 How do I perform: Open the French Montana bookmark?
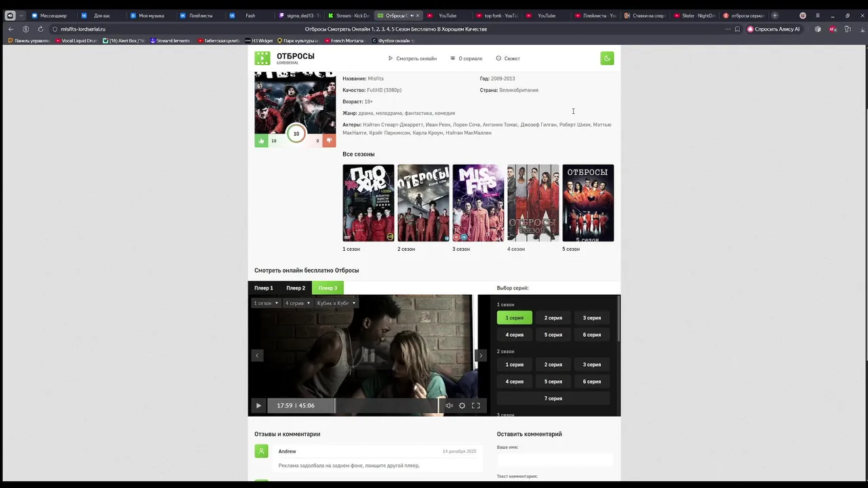[344, 41]
